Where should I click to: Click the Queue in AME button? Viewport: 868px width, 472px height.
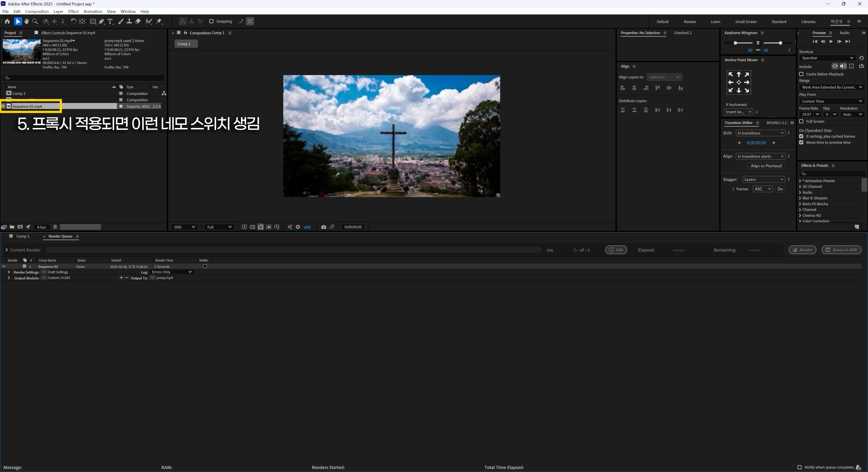[x=841, y=250]
